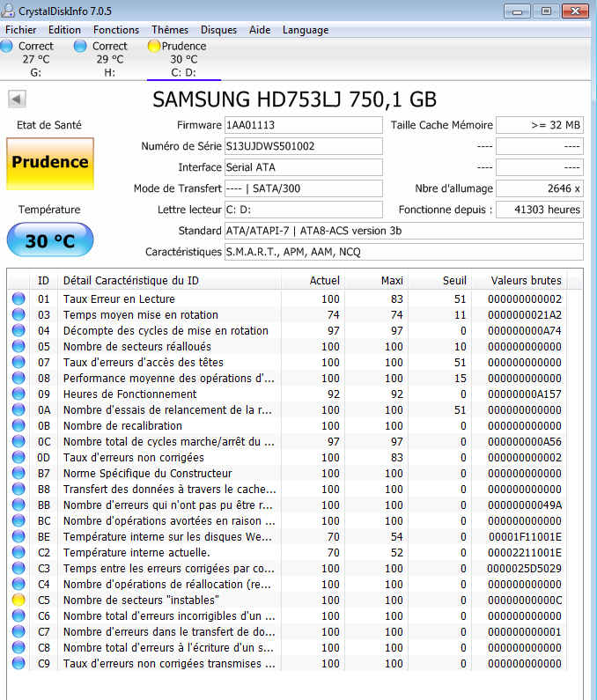Click the Caractéristiques field with S.M.A.R.T.

tap(403, 252)
